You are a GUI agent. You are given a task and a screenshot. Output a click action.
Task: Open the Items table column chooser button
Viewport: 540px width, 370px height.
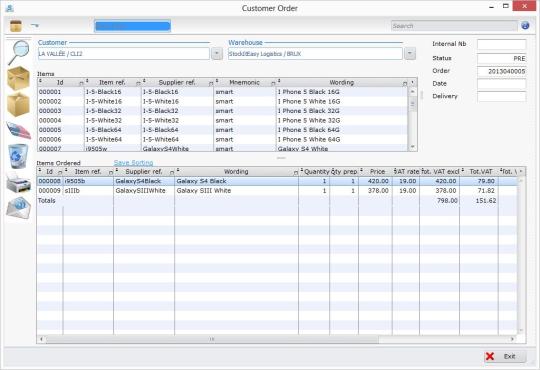pyautogui.click(x=413, y=82)
